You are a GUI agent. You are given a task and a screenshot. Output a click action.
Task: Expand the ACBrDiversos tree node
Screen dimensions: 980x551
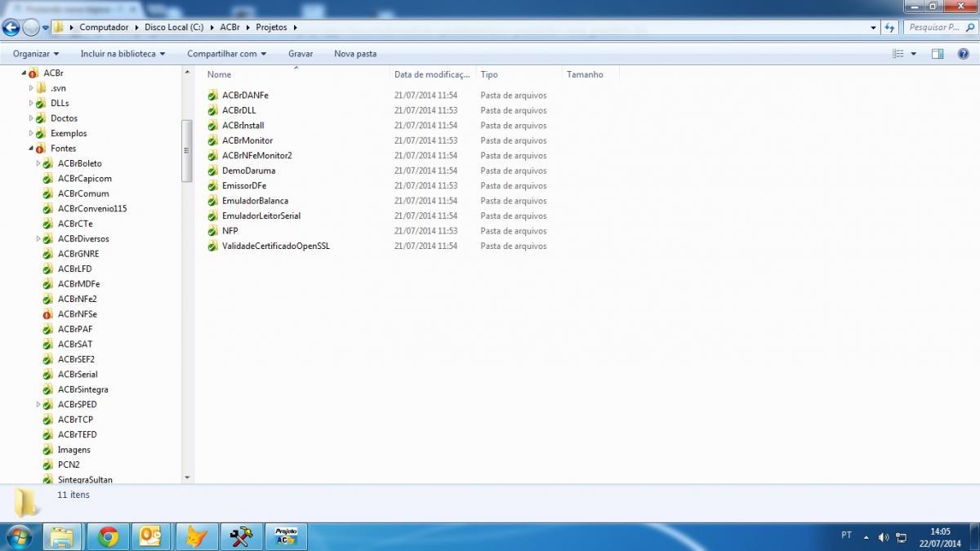click(x=38, y=239)
